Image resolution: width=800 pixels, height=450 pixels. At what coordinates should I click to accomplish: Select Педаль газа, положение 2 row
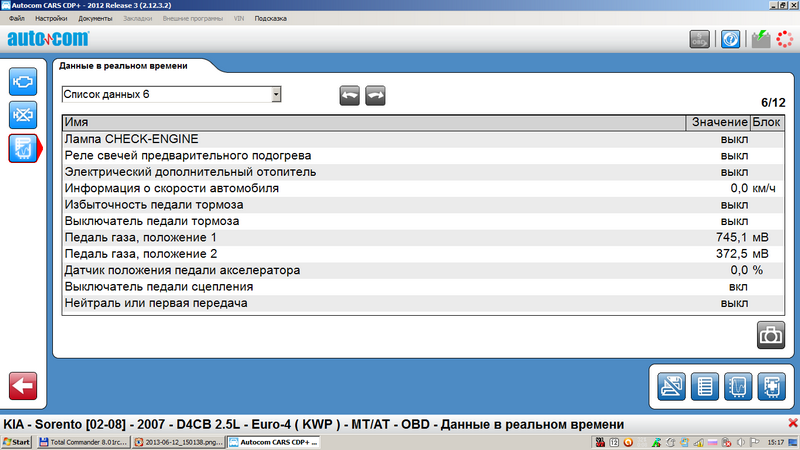click(423, 254)
